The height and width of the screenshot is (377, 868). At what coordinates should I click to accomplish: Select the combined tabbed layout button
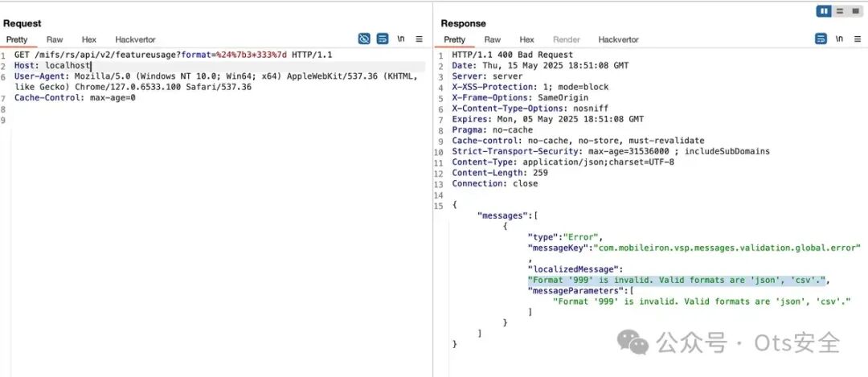click(855, 11)
